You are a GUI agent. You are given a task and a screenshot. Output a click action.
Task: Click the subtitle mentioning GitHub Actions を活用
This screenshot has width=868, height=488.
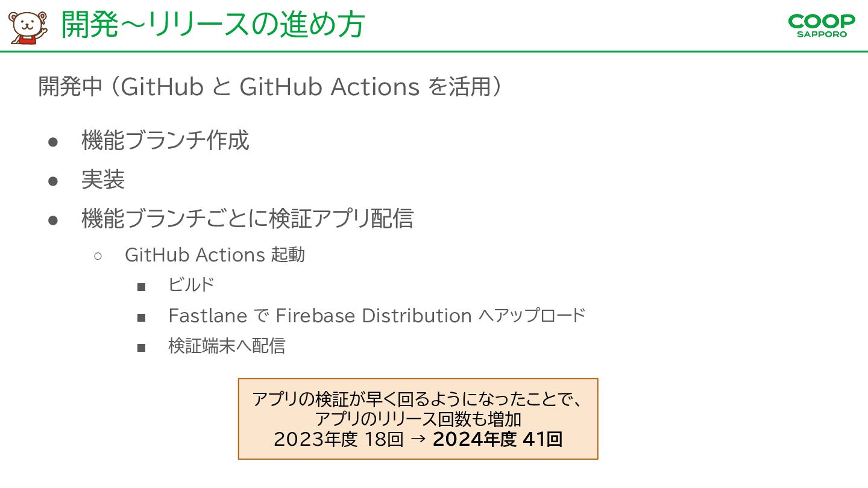[270, 87]
